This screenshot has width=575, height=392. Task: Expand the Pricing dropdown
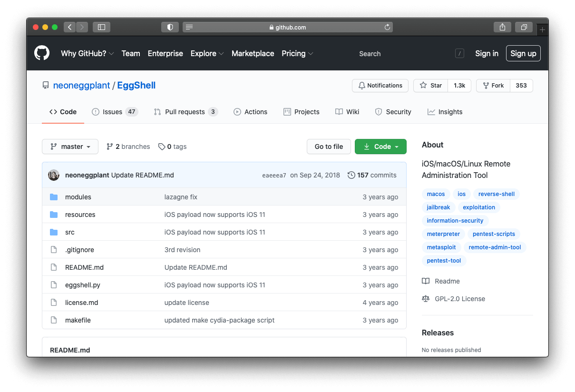pyautogui.click(x=297, y=53)
